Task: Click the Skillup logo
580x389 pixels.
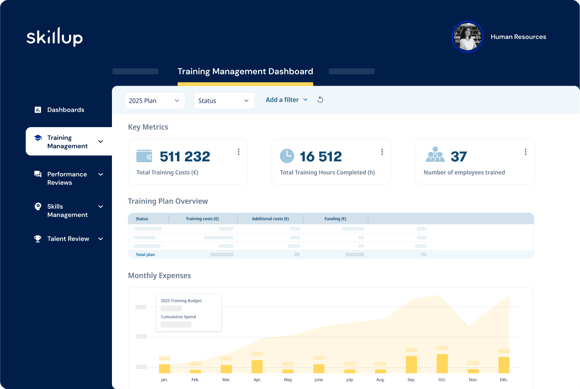Action: click(x=55, y=37)
